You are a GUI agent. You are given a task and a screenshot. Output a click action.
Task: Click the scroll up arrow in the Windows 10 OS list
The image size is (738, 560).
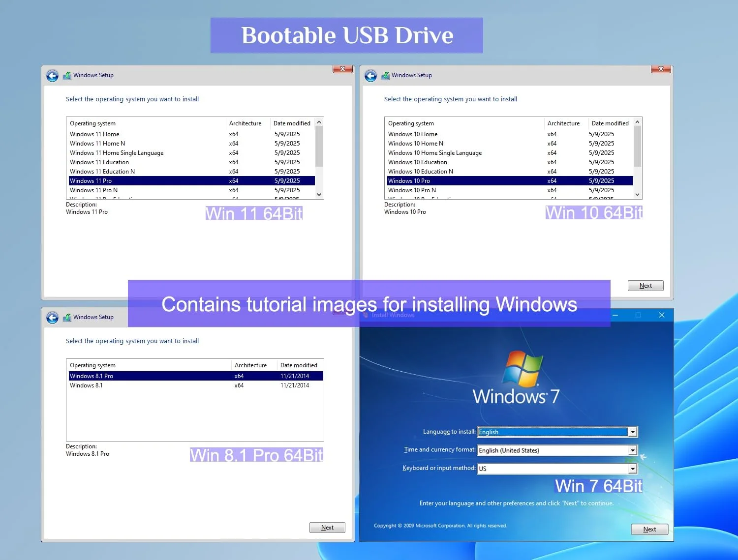[x=637, y=123]
